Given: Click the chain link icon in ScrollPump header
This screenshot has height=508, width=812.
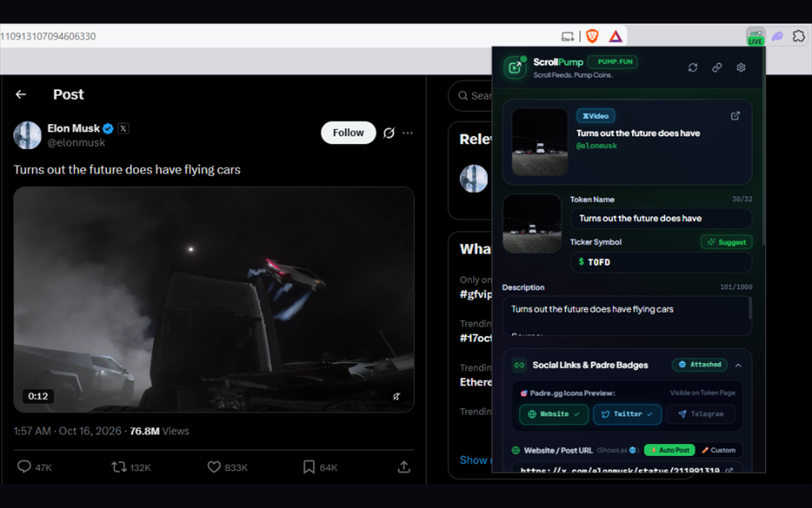Looking at the screenshot, I should [x=717, y=67].
